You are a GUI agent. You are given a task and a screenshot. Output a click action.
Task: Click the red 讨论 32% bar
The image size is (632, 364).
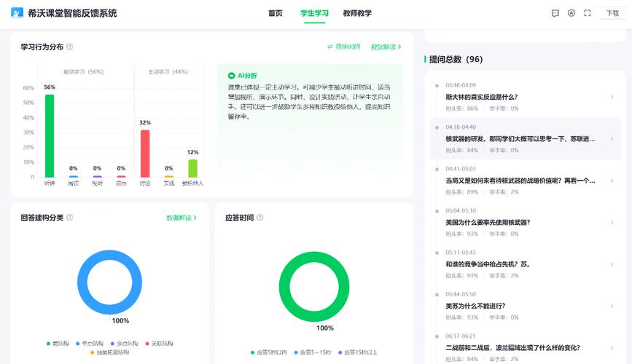click(x=145, y=154)
